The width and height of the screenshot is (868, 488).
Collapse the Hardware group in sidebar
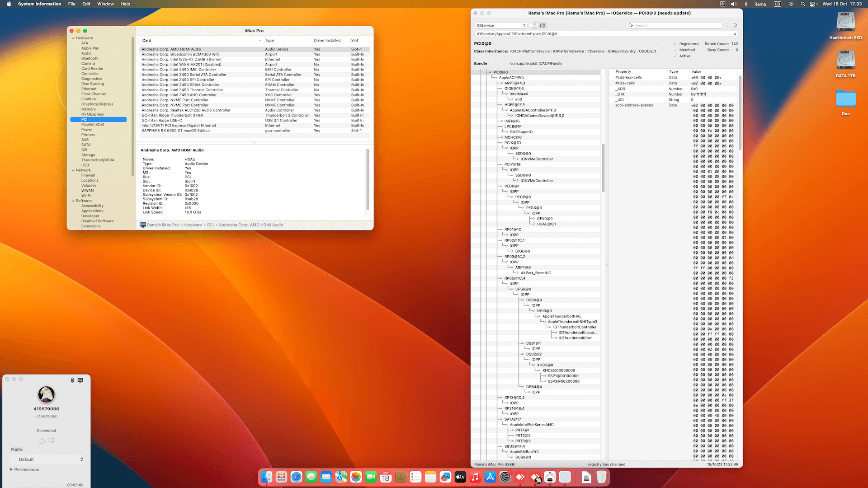click(x=73, y=38)
